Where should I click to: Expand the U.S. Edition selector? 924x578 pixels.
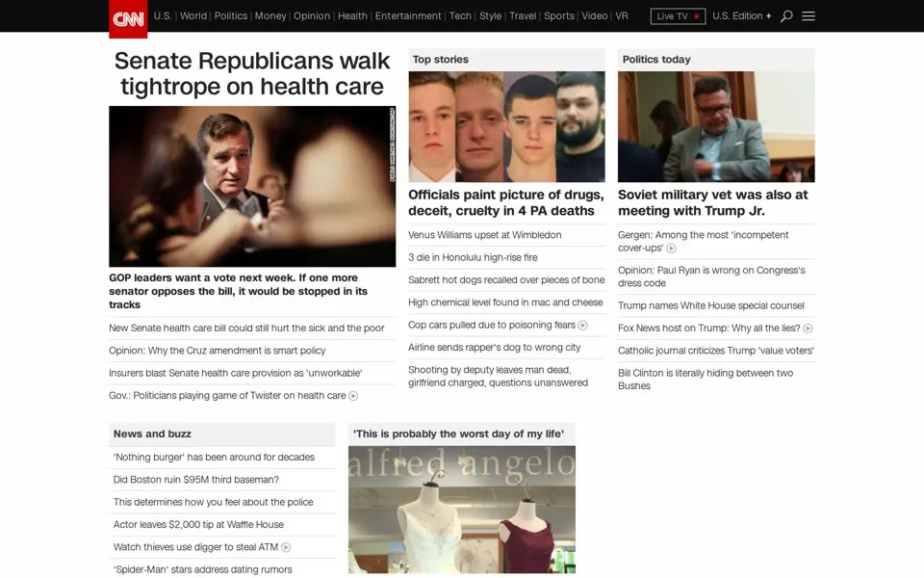point(742,16)
